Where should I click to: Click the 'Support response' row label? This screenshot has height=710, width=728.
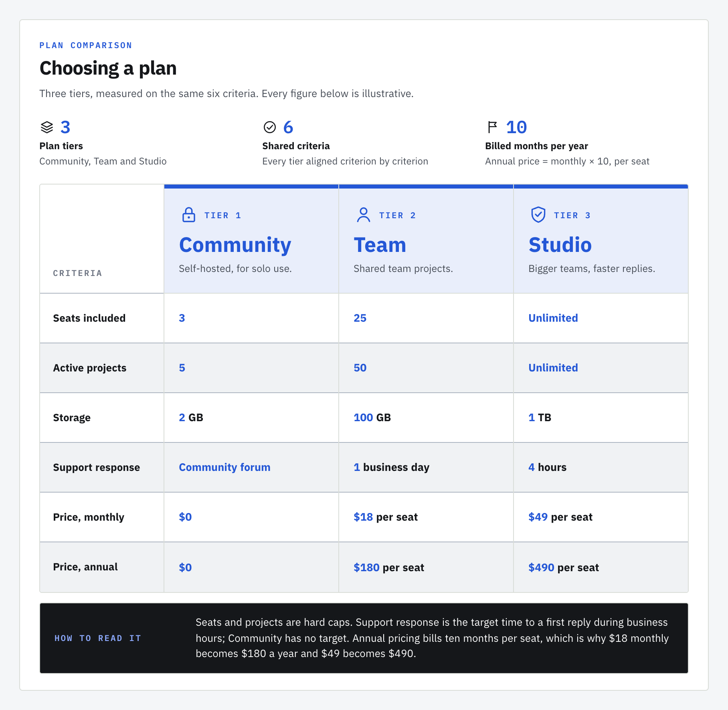[97, 467]
